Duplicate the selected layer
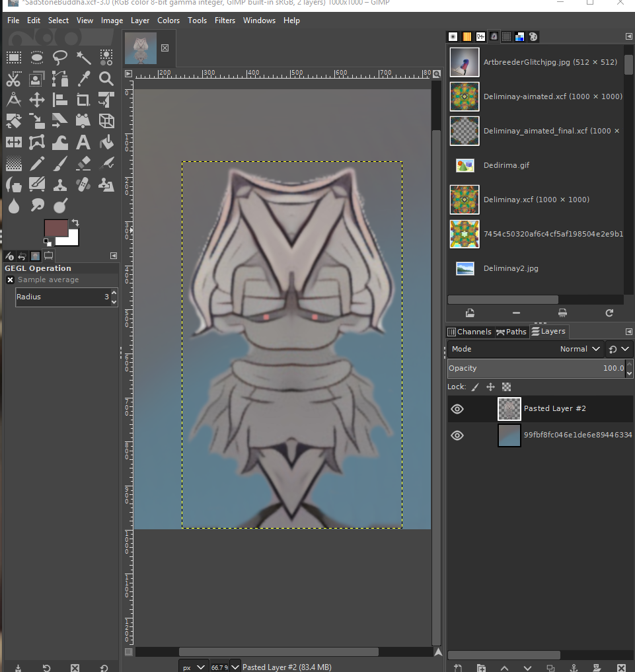The width and height of the screenshot is (635, 672). point(550,668)
